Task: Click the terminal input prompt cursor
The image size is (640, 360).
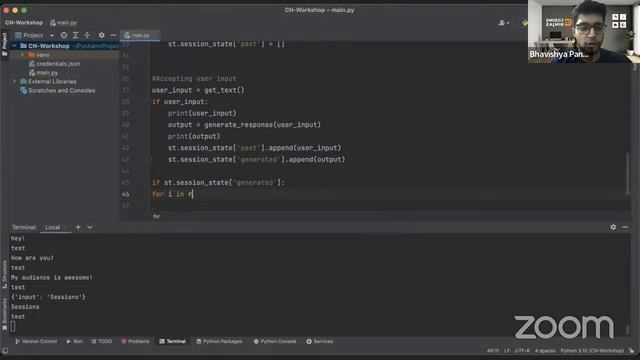Action: (x=13, y=326)
